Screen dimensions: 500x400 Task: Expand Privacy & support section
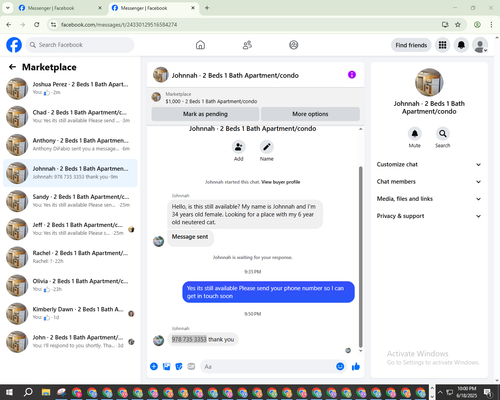(x=429, y=216)
